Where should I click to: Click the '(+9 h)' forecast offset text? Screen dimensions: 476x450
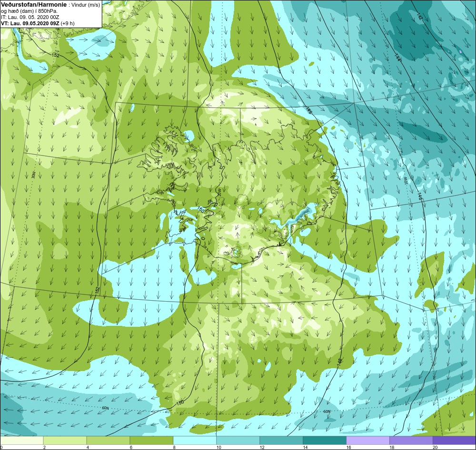point(68,23)
